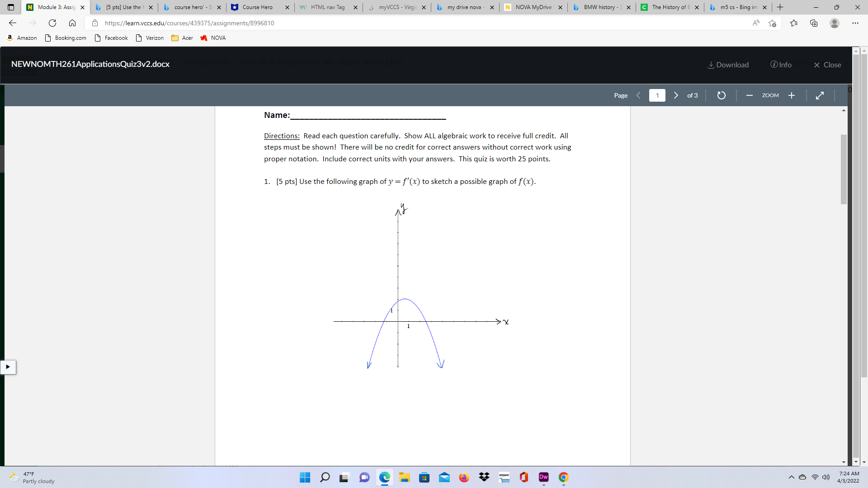Download the NEWNOMTH261 document

728,65
